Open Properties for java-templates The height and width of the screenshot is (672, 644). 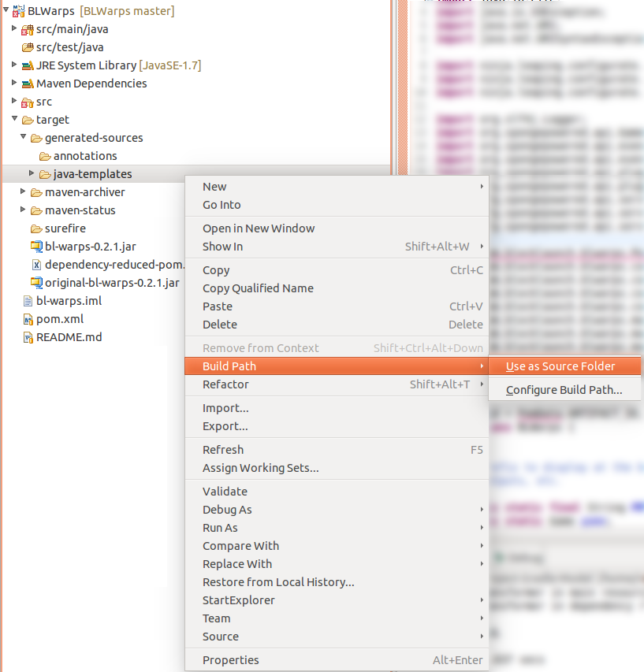(x=337, y=660)
